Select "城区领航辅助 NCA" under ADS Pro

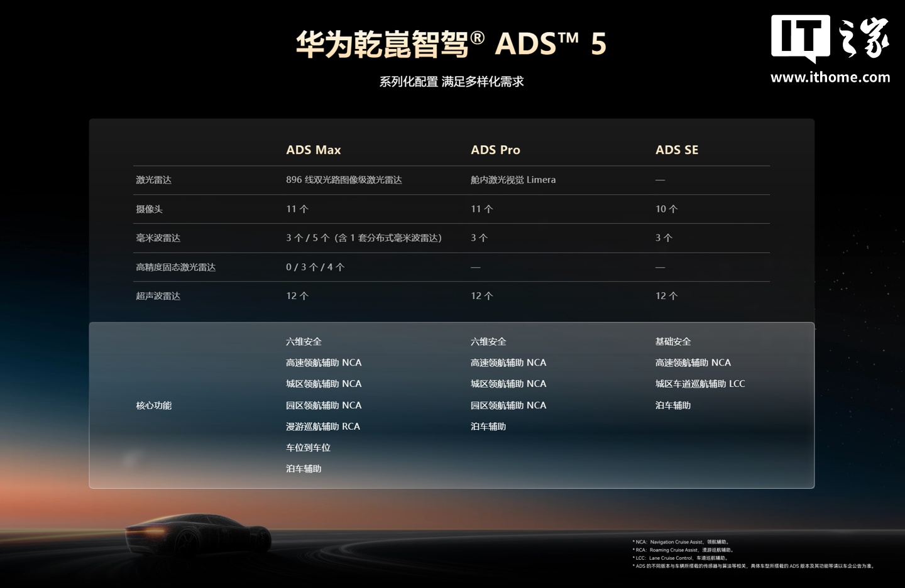[508, 384]
